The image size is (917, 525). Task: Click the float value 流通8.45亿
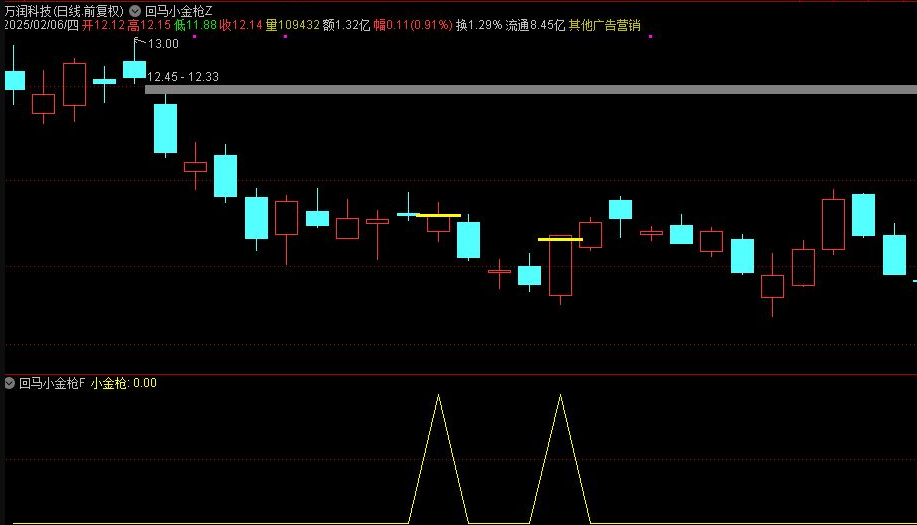tap(535, 25)
